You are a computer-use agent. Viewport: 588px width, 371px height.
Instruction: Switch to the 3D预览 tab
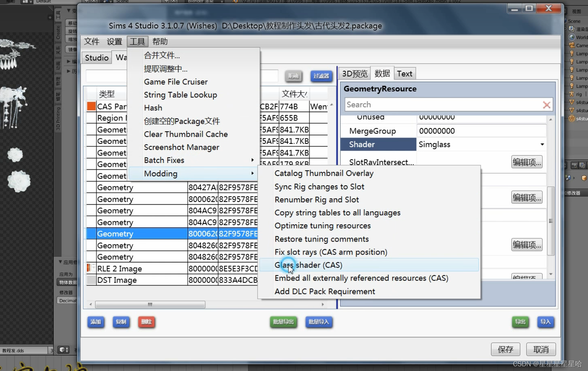point(355,74)
